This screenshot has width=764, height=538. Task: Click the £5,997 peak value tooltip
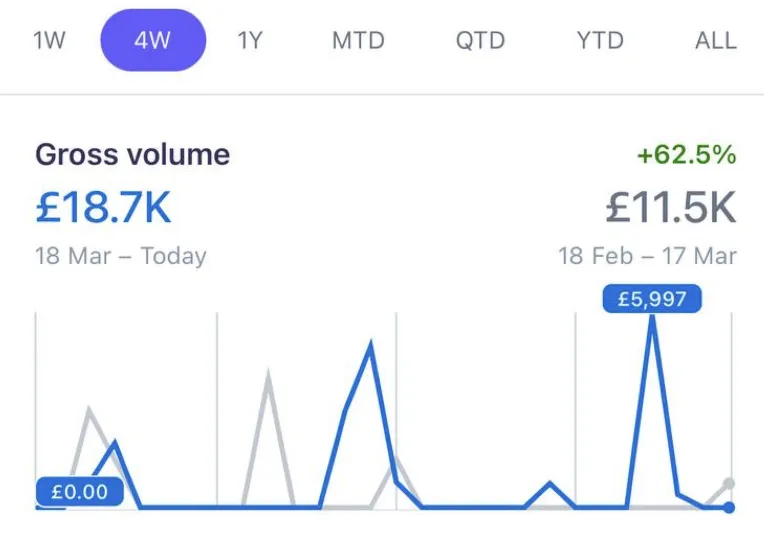tap(652, 298)
